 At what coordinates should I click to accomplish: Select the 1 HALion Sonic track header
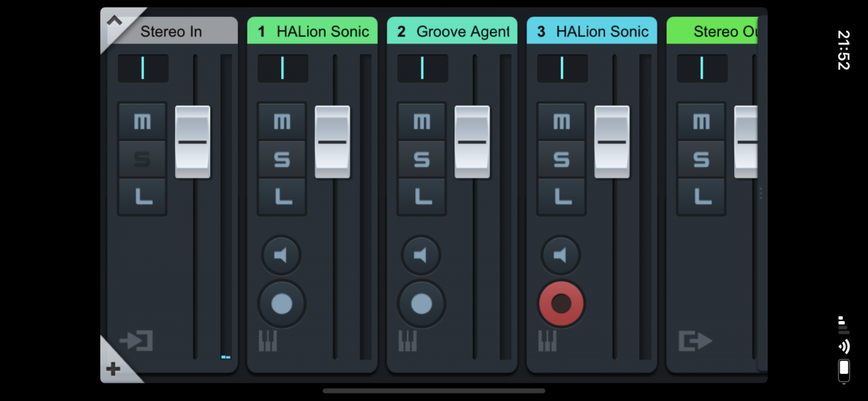[312, 31]
